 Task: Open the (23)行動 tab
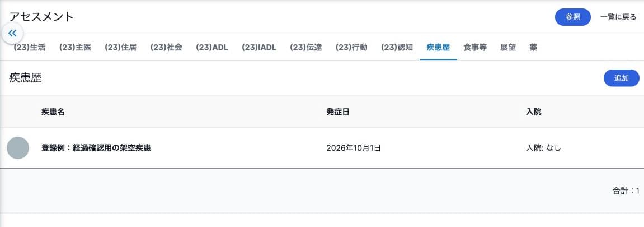coord(351,47)
